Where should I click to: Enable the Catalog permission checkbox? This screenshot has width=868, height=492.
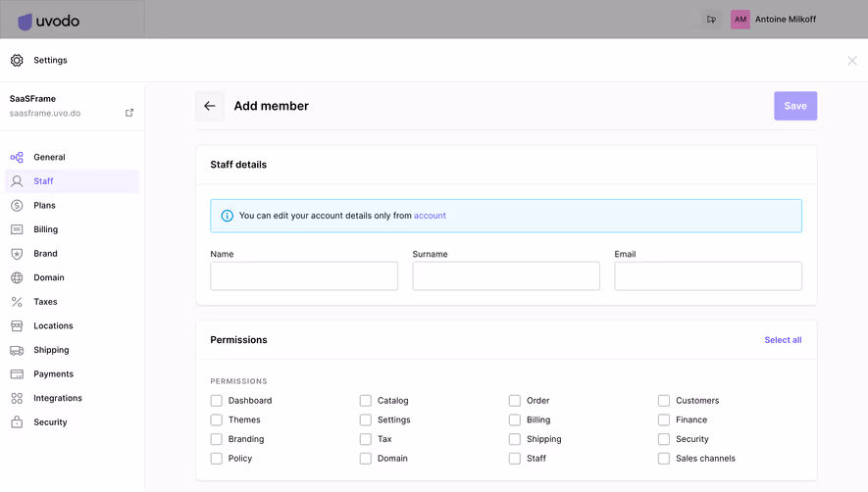366,400
